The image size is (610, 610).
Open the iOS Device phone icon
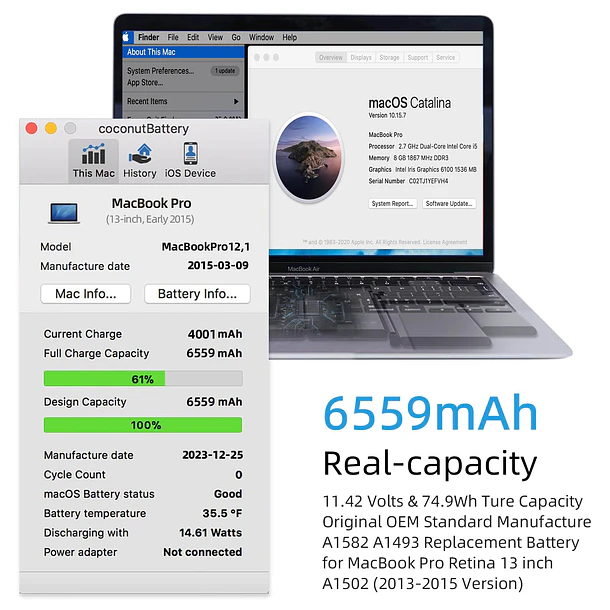(x=190, y=153)
